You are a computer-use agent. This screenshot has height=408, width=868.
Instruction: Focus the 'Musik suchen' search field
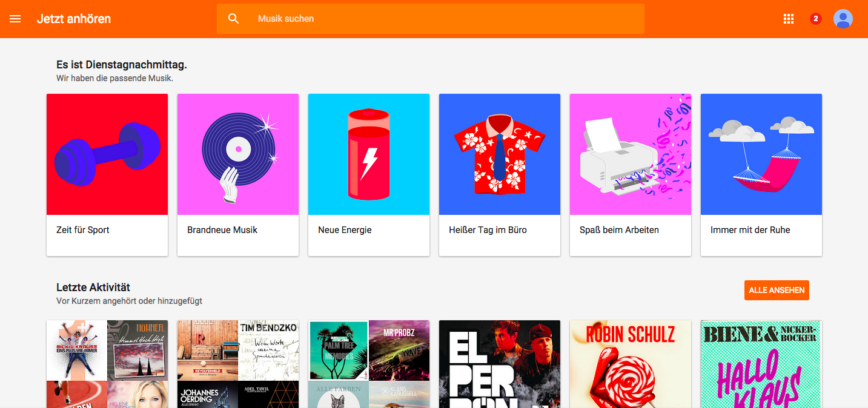(x=431, y=19)
